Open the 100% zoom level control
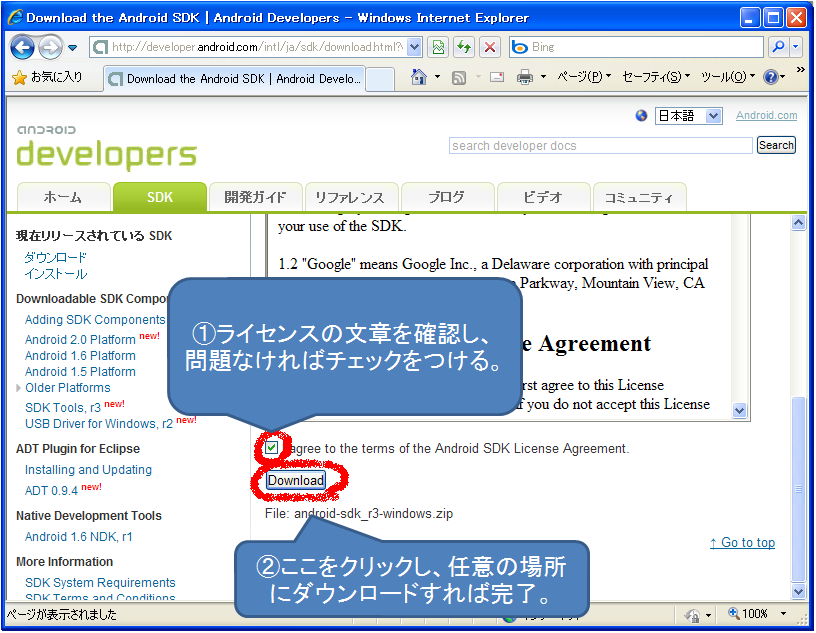This screenshot has height=633, width=816. [x=748, y=614]
